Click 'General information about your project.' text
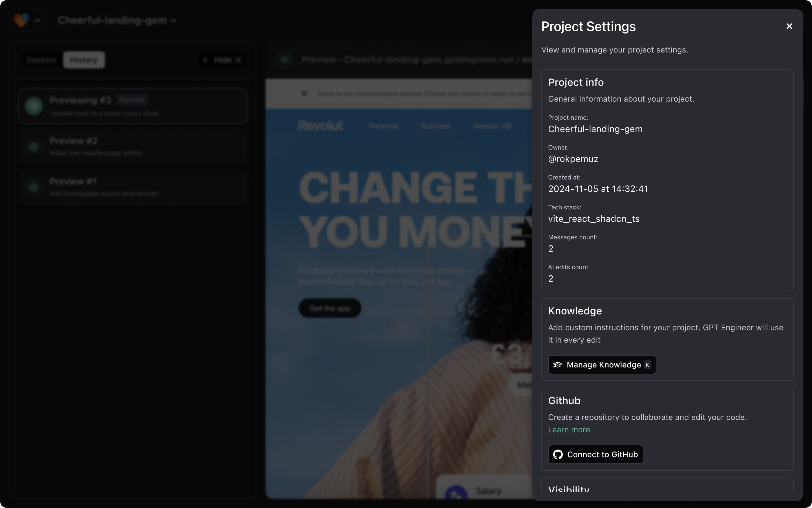 [x=621, y=99]
